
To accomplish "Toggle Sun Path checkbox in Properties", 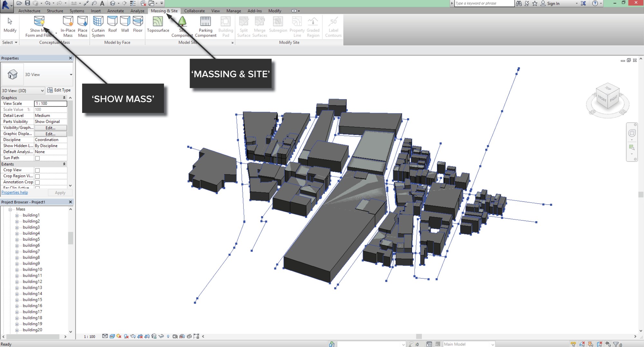I will pos(38,158).
